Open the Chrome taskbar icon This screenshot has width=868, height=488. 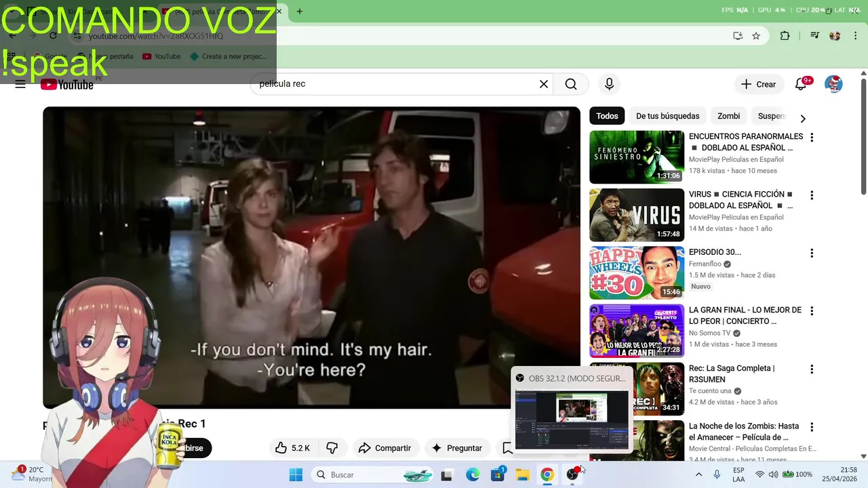(547, 474)
